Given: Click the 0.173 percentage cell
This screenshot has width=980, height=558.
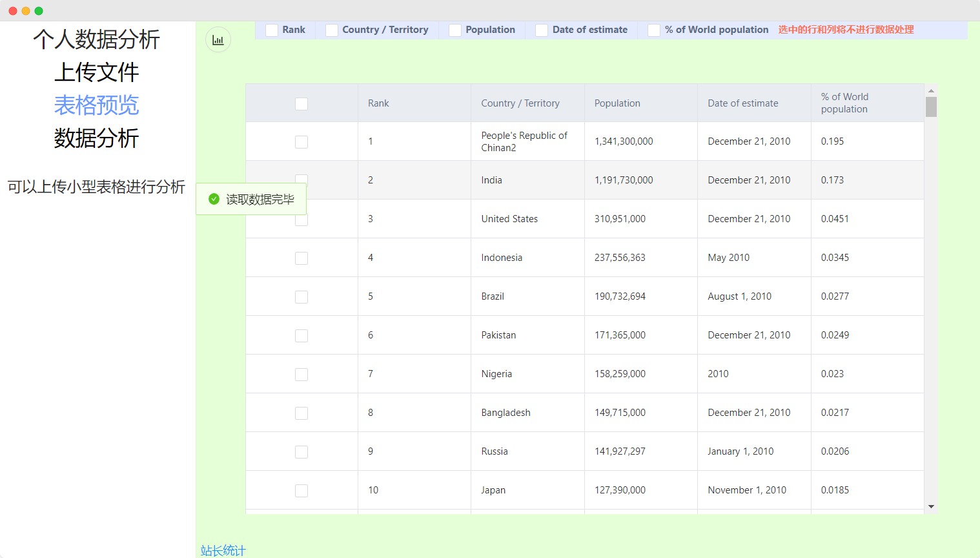Looking at the screenshot, I should click(868, 180).
